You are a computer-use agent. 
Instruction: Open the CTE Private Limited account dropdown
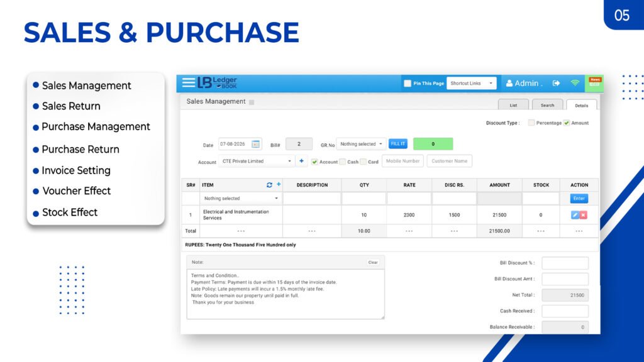pyautogui.click(x=257, y=162)
